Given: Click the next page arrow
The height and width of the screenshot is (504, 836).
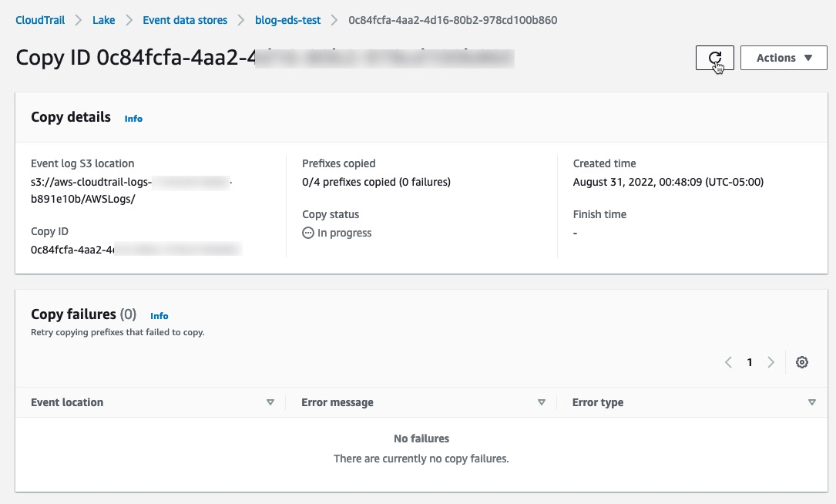Looking at the screenshot, I should [x=771, y=361].
